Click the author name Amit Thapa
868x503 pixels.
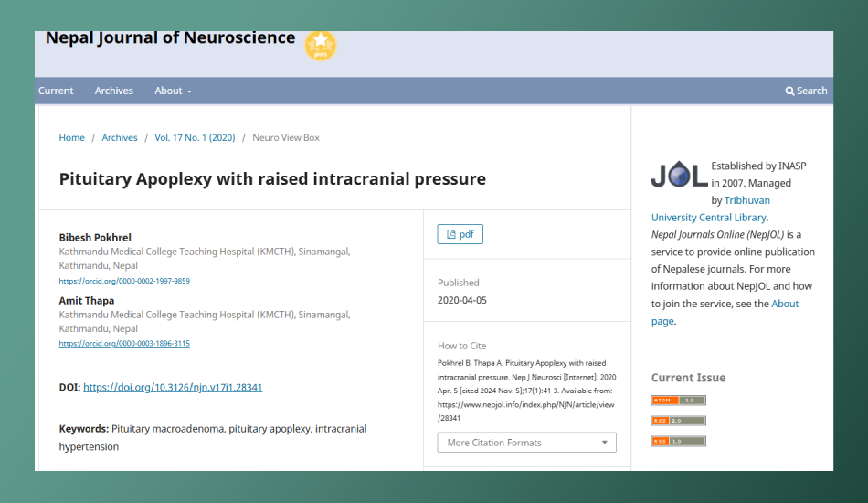(x=87, y=300)
